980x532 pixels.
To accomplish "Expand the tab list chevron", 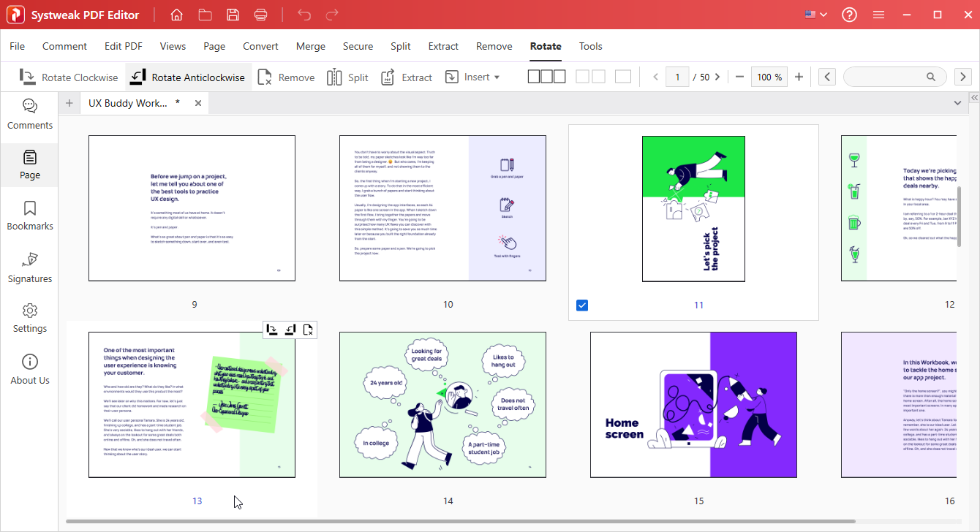I will 957,103.
